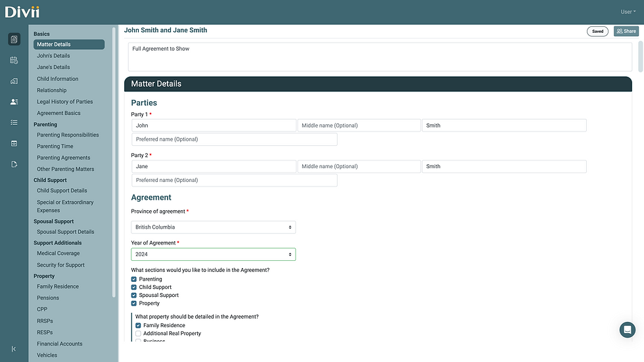
Task: Toggle the Family Residence property checkbox
Action: pos(138,325)
